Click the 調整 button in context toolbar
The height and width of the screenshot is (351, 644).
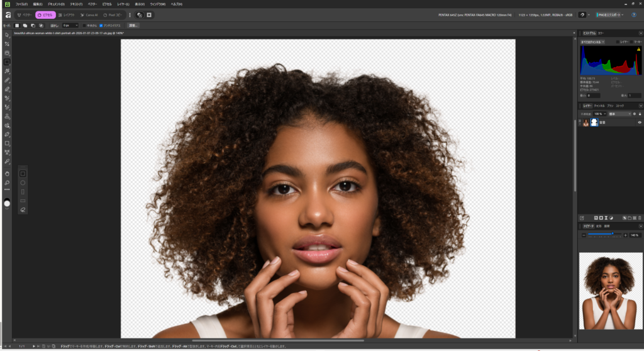(x=133, y=25)
